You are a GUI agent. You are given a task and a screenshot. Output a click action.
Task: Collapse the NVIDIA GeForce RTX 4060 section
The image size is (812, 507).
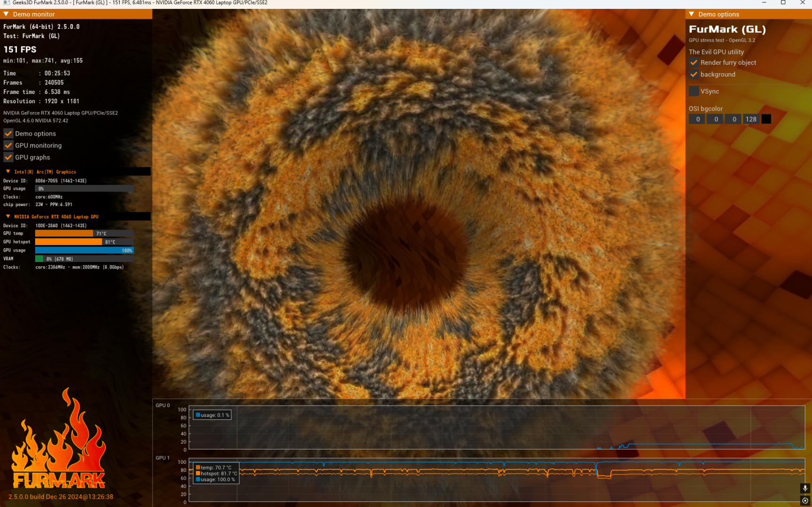pyautogui.click(x=8, y=216)
